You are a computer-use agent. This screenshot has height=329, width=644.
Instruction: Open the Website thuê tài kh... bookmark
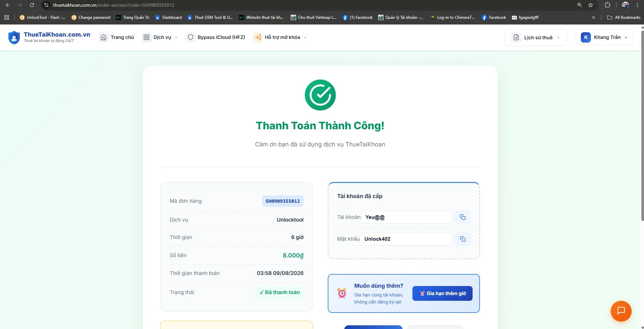click(261, 17)
